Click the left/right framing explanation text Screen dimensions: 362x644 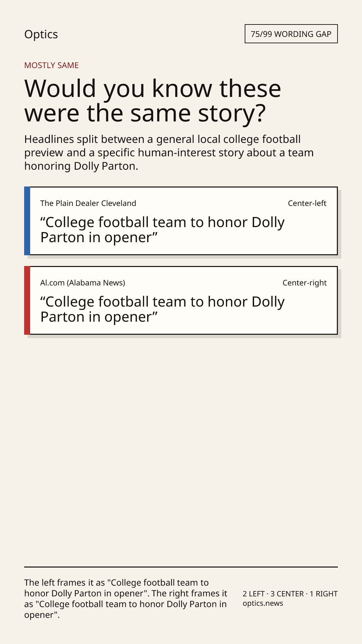point(126,599)
